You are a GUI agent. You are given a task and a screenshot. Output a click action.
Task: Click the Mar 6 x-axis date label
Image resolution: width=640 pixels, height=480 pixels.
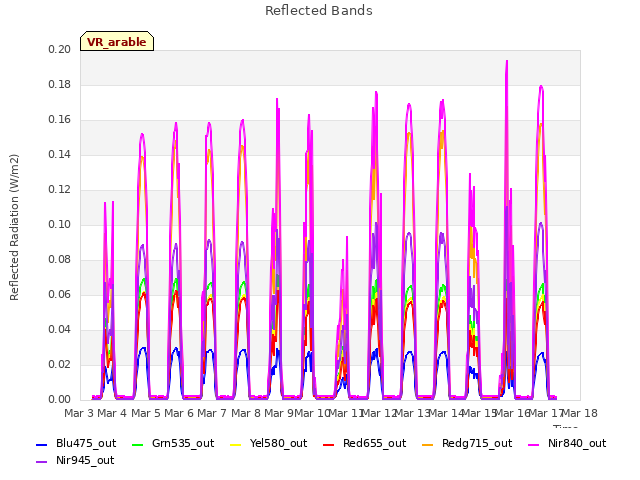[x=179, y=413]
